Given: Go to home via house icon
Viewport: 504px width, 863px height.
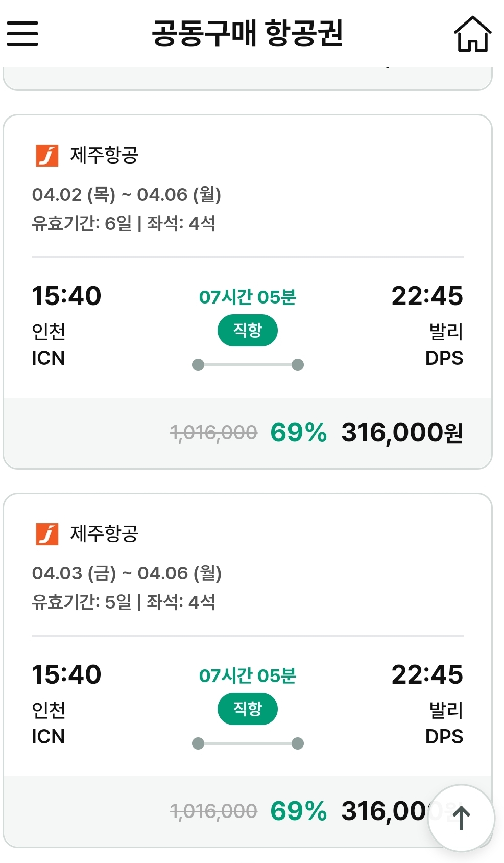Looking at the screenshot, I should coord(473,34).
